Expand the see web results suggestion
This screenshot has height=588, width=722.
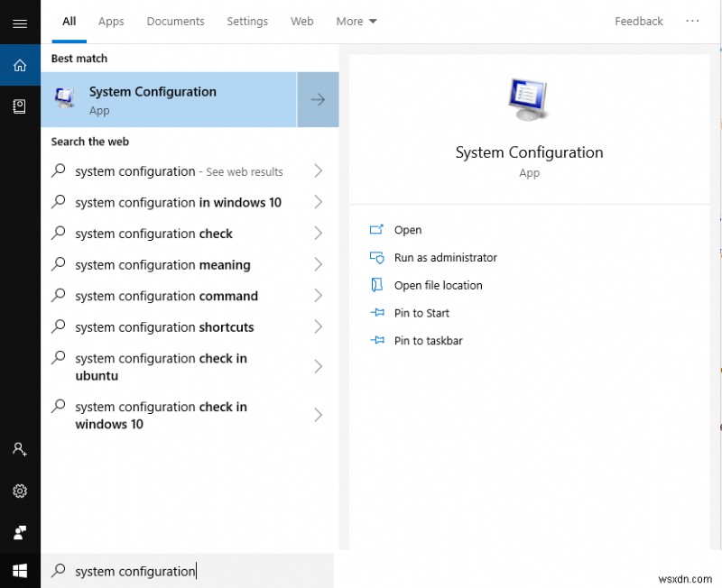click(x=318, y=171)
